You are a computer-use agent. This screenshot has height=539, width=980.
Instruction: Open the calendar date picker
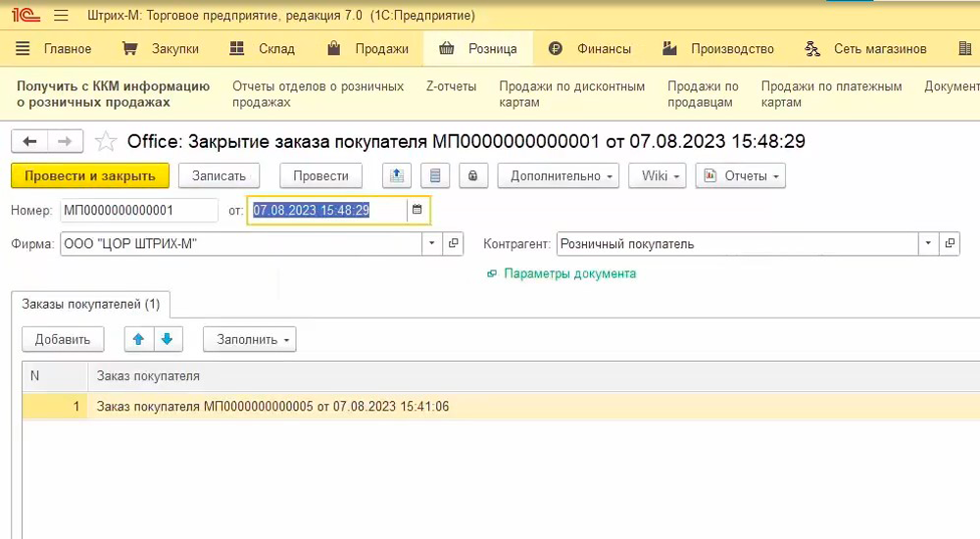pos(416,210)
